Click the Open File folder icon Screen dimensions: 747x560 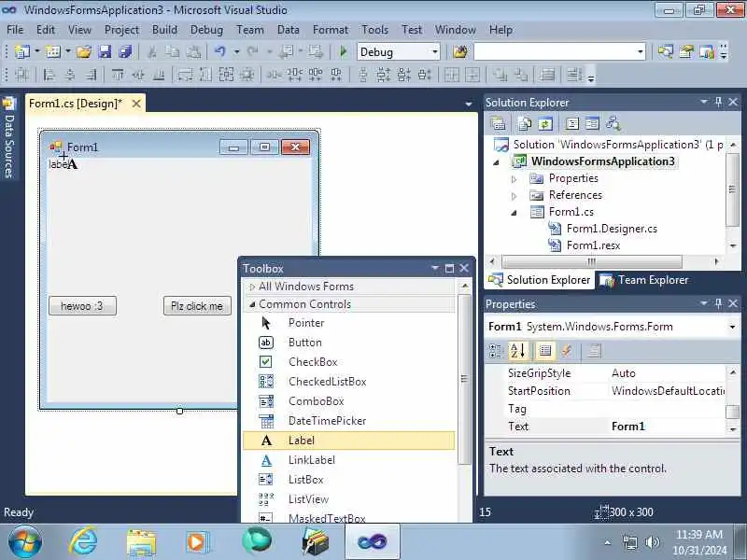click(x=84, y=51)
